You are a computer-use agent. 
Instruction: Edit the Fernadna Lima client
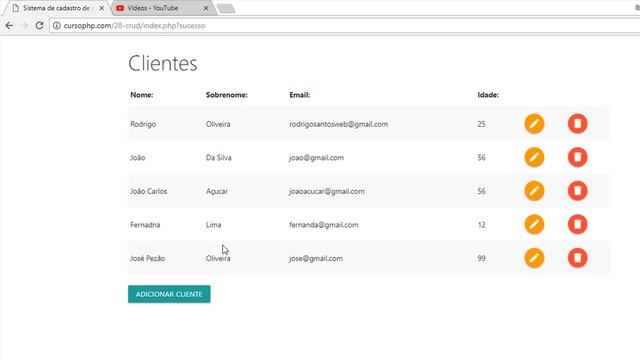pyautogui.click(x=534, y=224)
